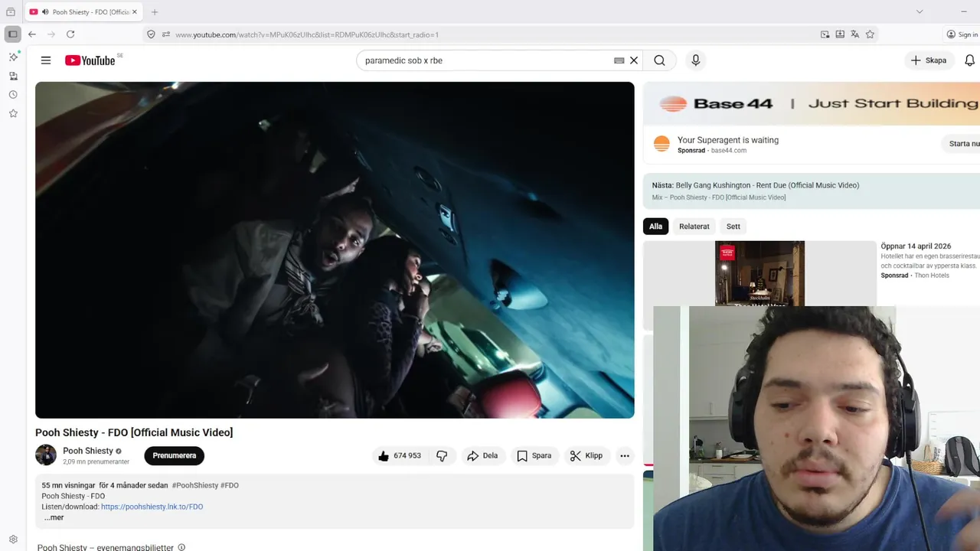
Task: Select the Sett filter chip
Action: point(733,227)
